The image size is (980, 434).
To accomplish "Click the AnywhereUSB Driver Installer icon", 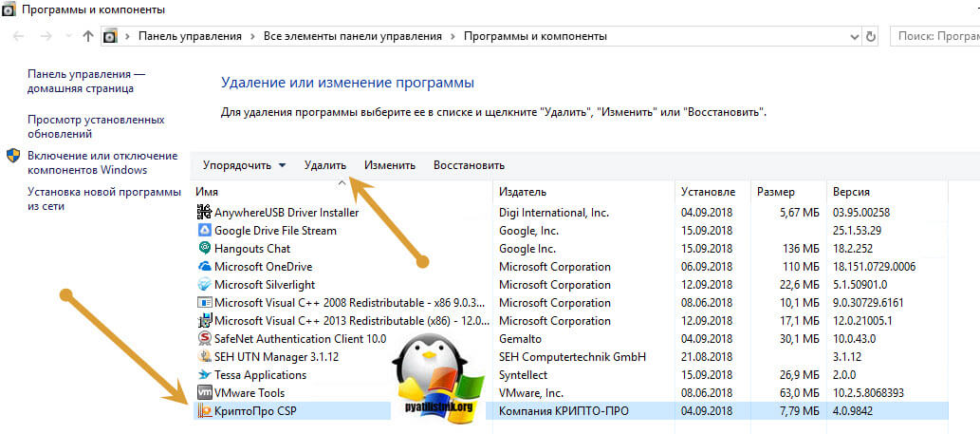I will click(x=204, y=213).
